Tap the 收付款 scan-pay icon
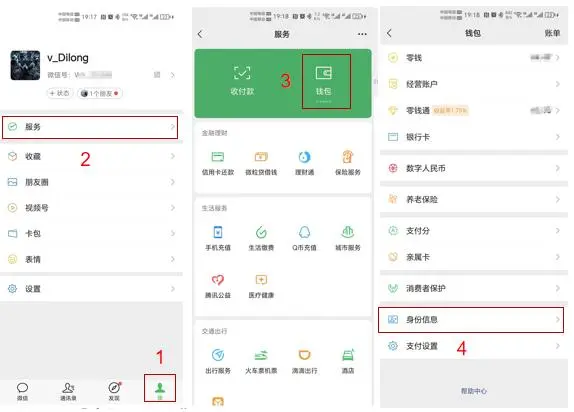 pos(242,73)
